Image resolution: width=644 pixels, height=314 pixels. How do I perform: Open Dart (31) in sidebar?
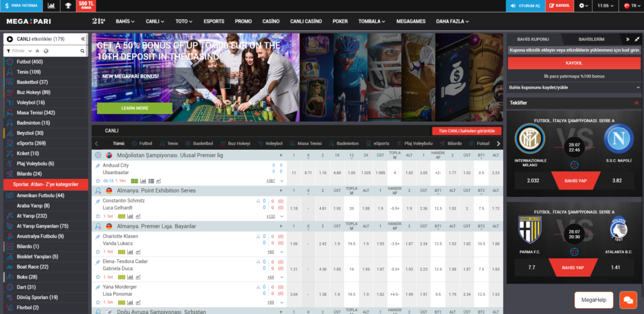[45, 288]
